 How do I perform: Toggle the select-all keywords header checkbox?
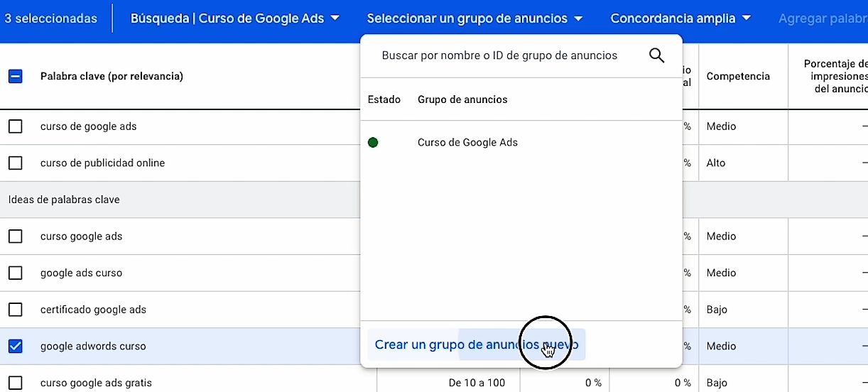pos(15,76)
